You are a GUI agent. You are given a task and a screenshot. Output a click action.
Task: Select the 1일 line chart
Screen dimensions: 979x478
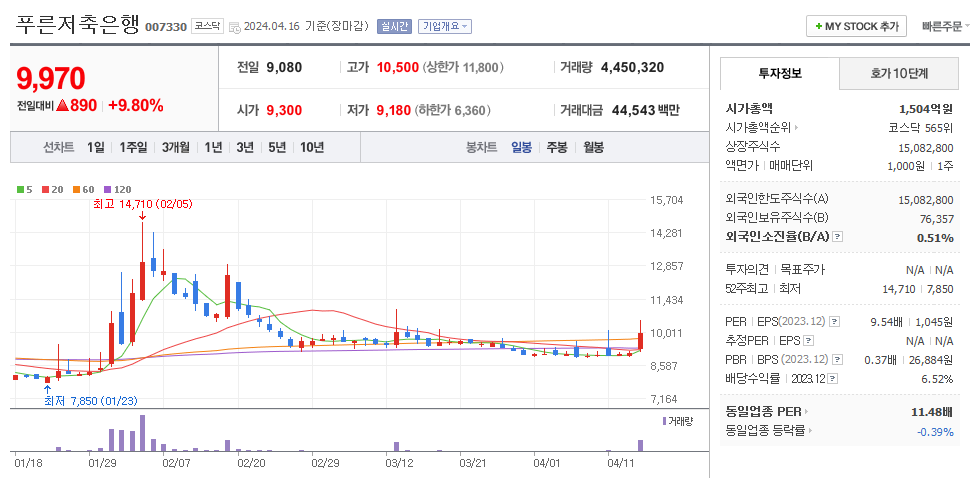point(96,148)
